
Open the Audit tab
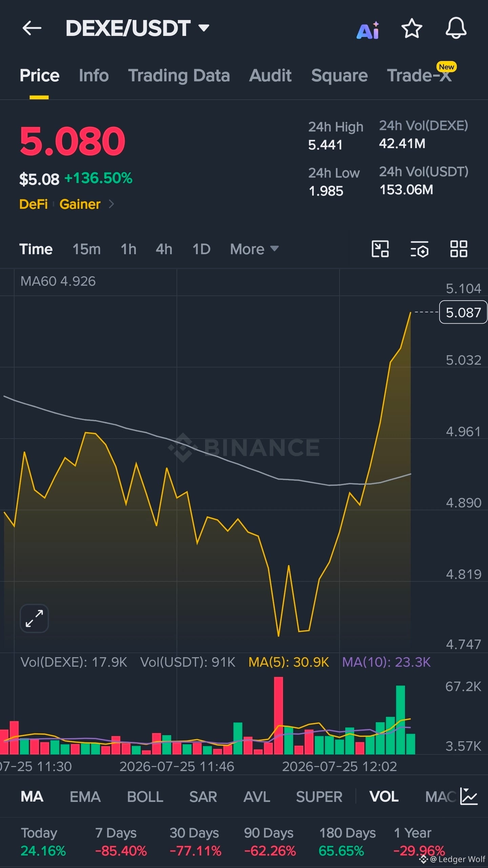coord(270,75)
